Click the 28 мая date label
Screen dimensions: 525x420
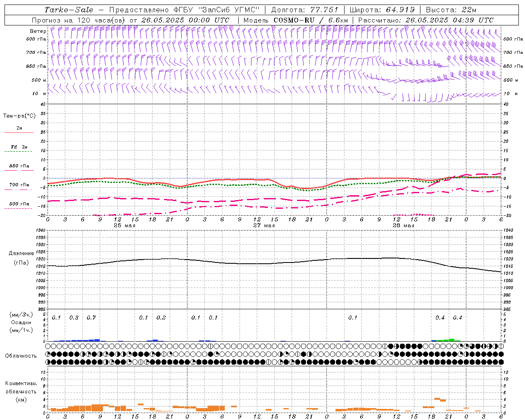pos(403,226)
